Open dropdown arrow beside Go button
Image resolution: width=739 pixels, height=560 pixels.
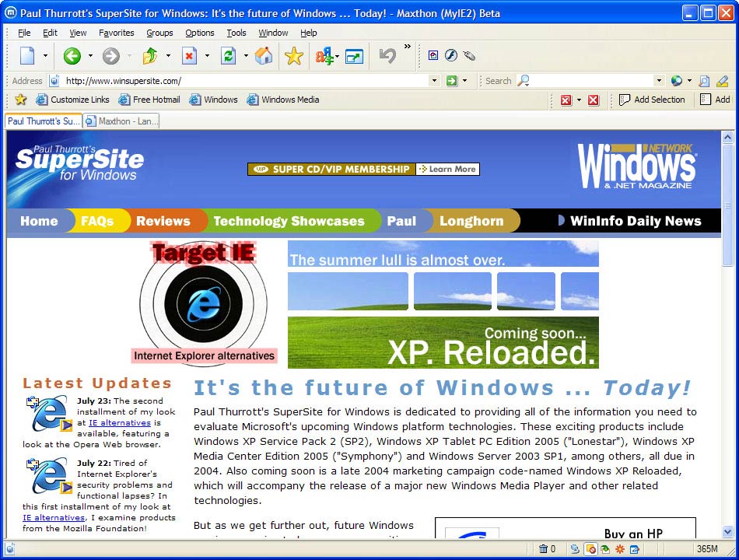pyautogui.click(x=464, y=81)
